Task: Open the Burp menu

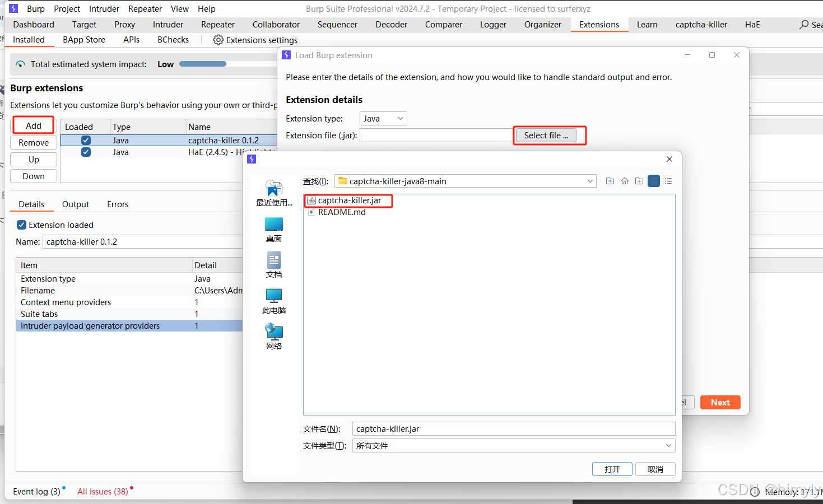Action: click(36, 8)
